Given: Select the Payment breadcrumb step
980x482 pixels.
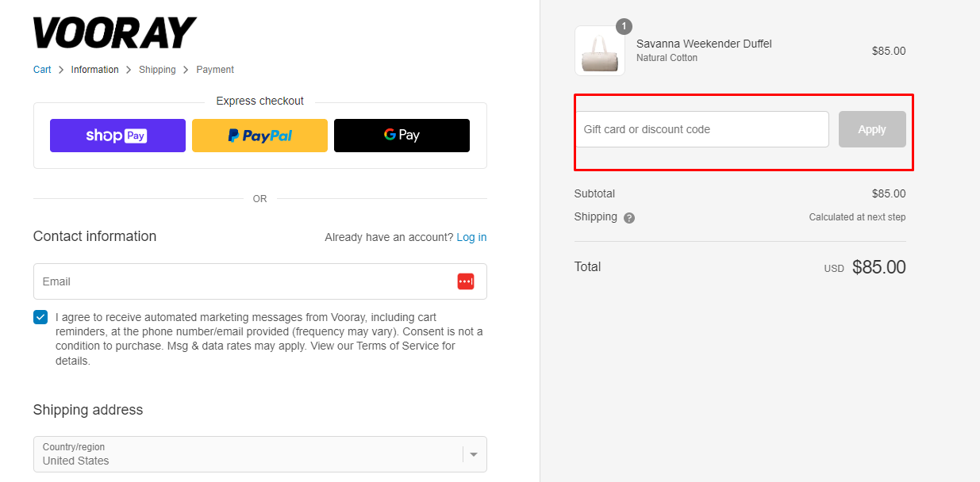Looking at the screenshot, I should pyautogui.click(x=215, y=70).
